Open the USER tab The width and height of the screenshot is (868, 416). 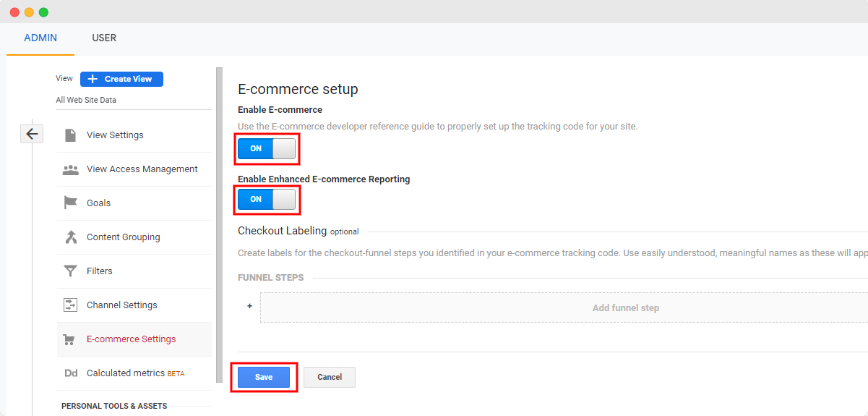point(104,38)
